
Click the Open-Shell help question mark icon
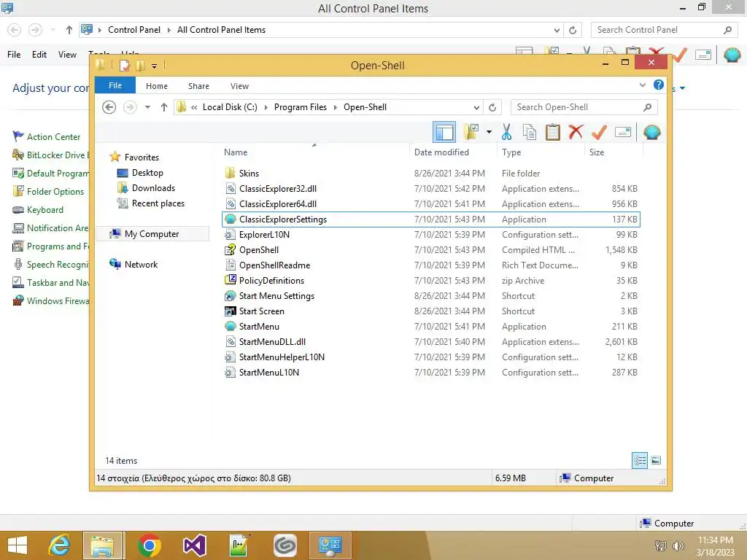click(x=659, y=85)
